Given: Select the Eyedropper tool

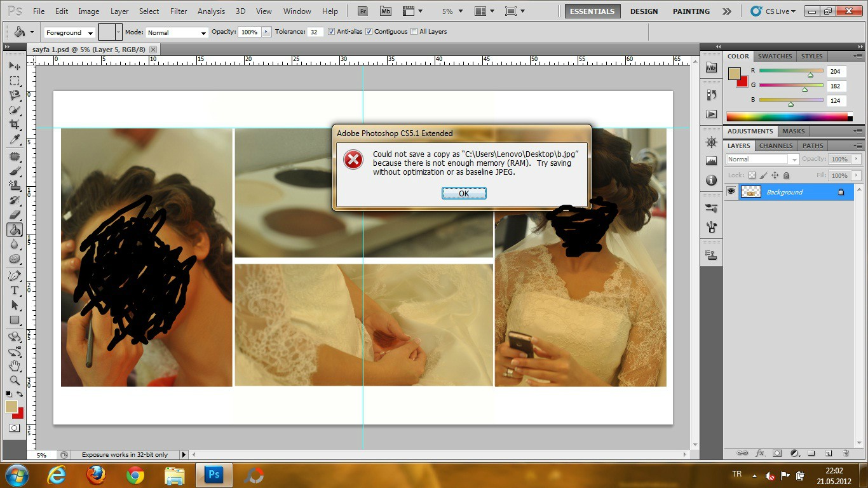Looking at the screenshot, I should 15,140.
